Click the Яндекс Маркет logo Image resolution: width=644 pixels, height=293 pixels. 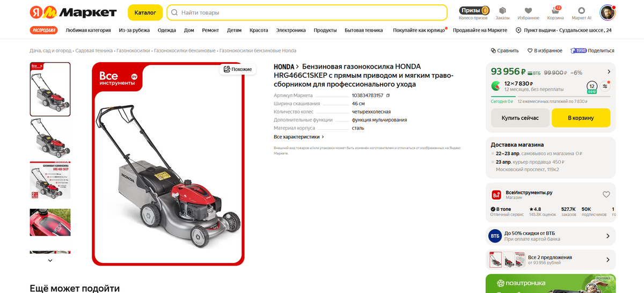(73, 12)
